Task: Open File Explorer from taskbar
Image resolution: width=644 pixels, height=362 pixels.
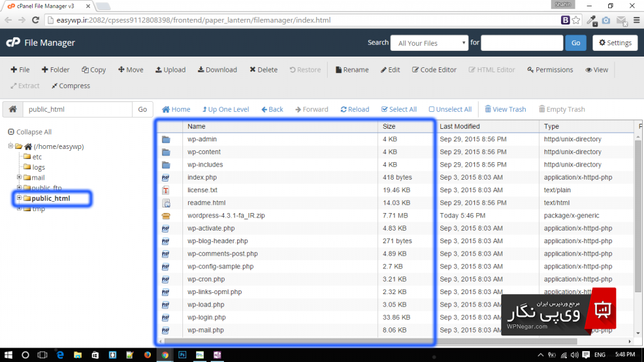Action: (x=77, y=354)
